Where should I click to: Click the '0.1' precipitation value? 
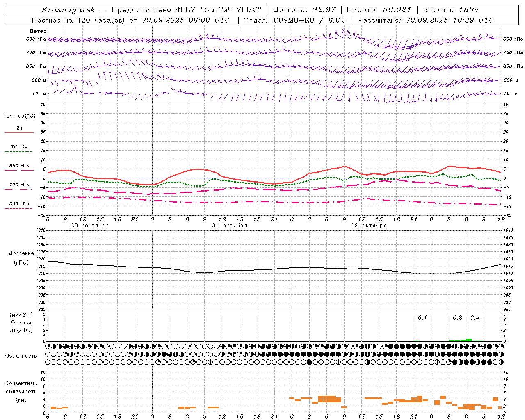422,318
